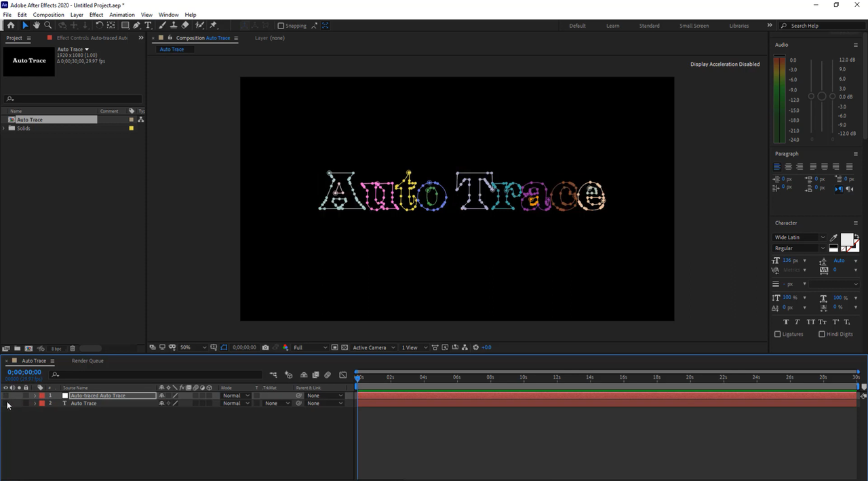The width and height of the screenshot is (868, 481).
Task: Open the 1 View layout dropdown
Action: (x=415, y=347)
